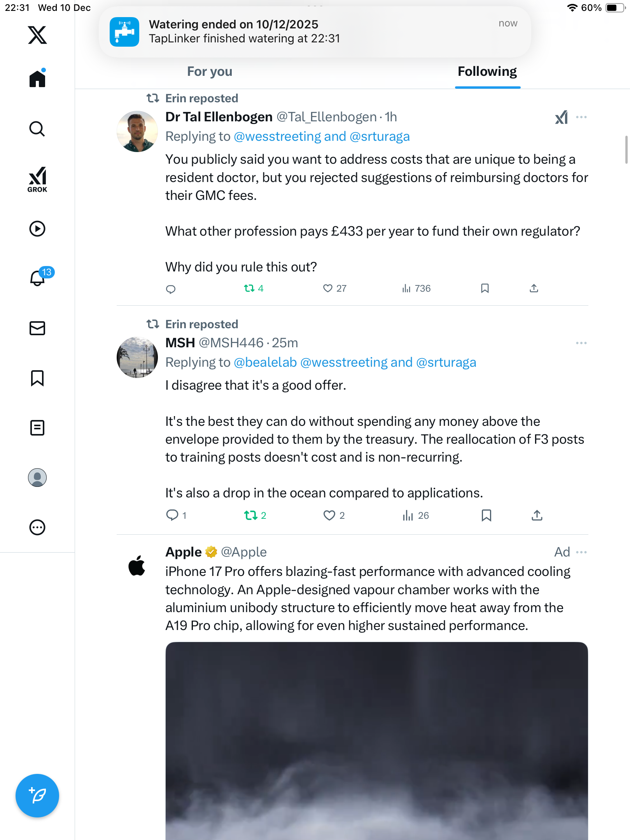Switch to the For you tab
Image resolution: width=630 pixels, height=840 pixels.
click(210, 72)
